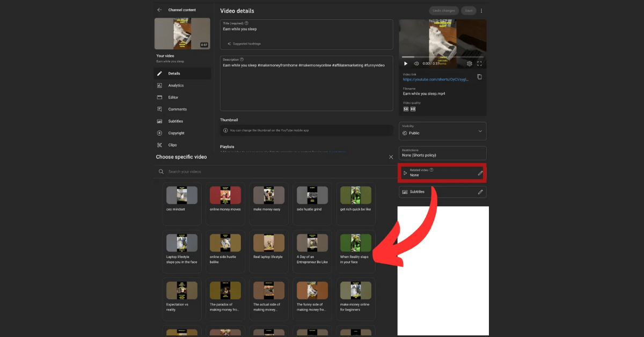
Task: Open the Clips section in sidebar
Action: tap(182, 145)
